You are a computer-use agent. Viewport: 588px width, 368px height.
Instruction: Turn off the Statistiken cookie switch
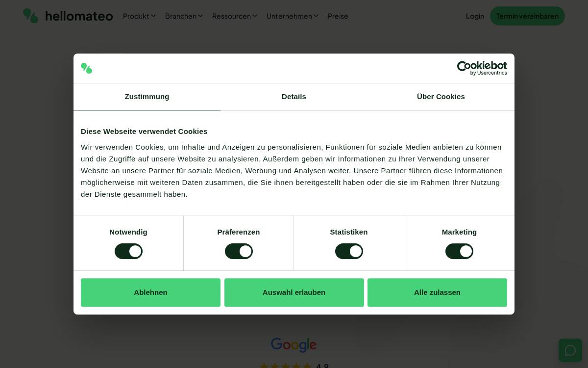tap(349, 251)
